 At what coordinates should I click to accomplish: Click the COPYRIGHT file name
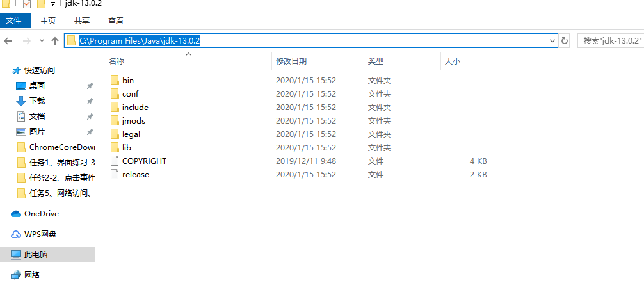point(144,161)
